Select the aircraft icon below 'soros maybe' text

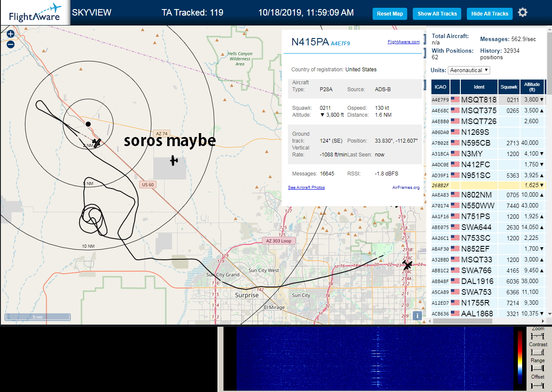coord(174,160)
